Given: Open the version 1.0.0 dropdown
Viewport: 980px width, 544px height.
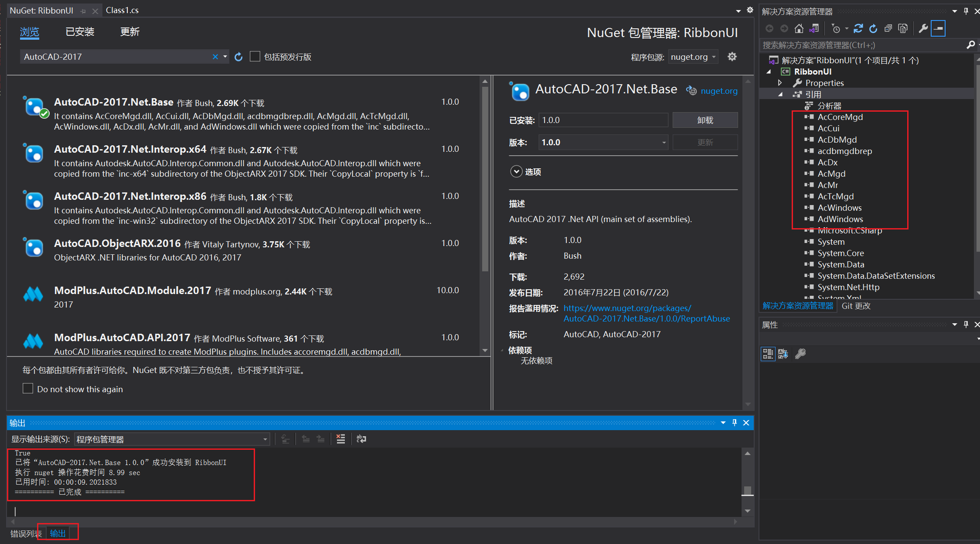Looking at the screenshot, I should tap(603, 142).
